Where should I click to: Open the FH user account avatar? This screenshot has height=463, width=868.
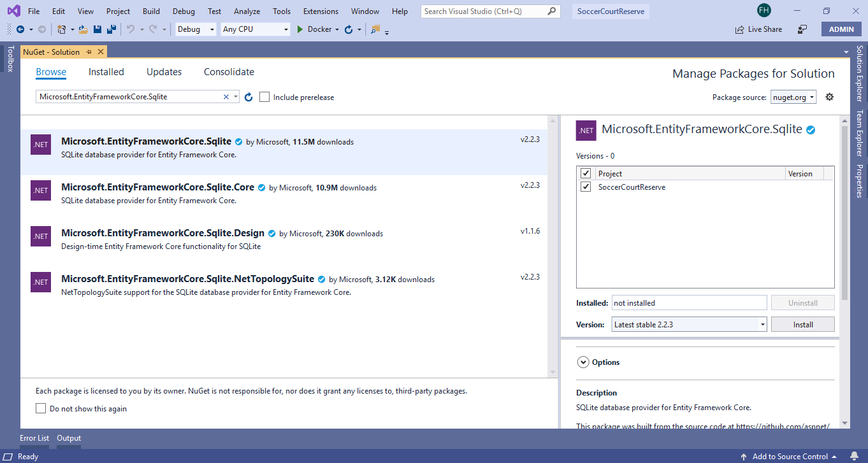click(x=764, y=11)
